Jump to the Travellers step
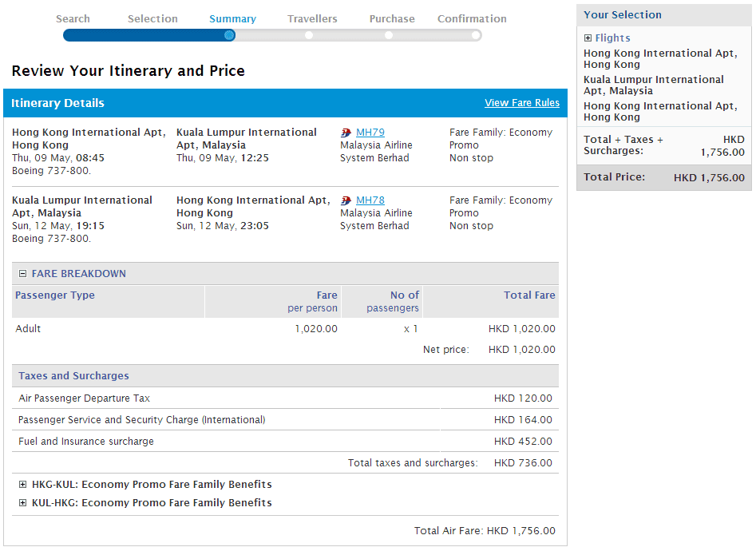The image size is (756, 551). [x=312, y=18]
